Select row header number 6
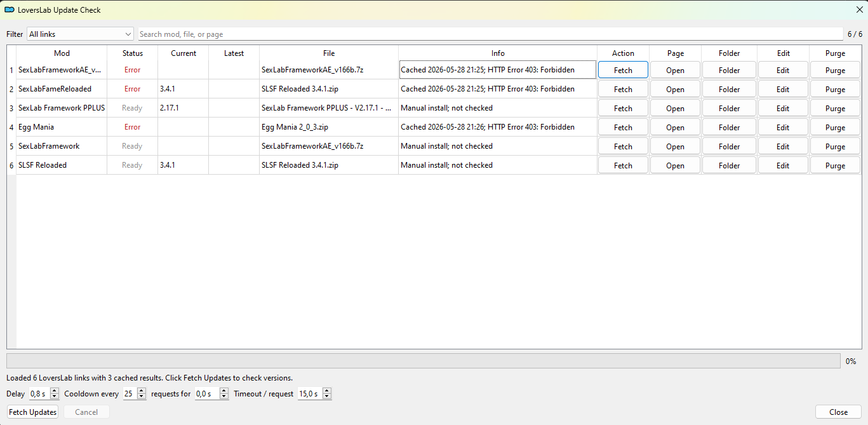 pos(11,165)
